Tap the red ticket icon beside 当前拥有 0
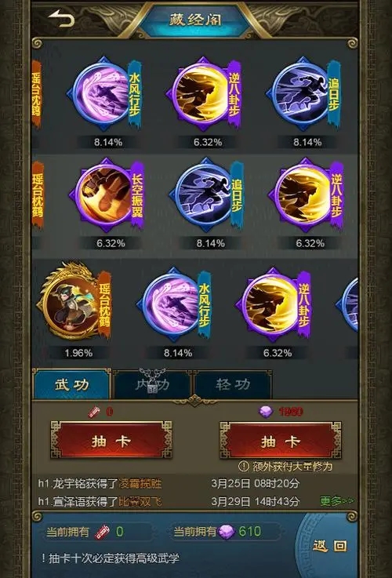The width and height of the screenshot is (392, 578). click(102, 532)
